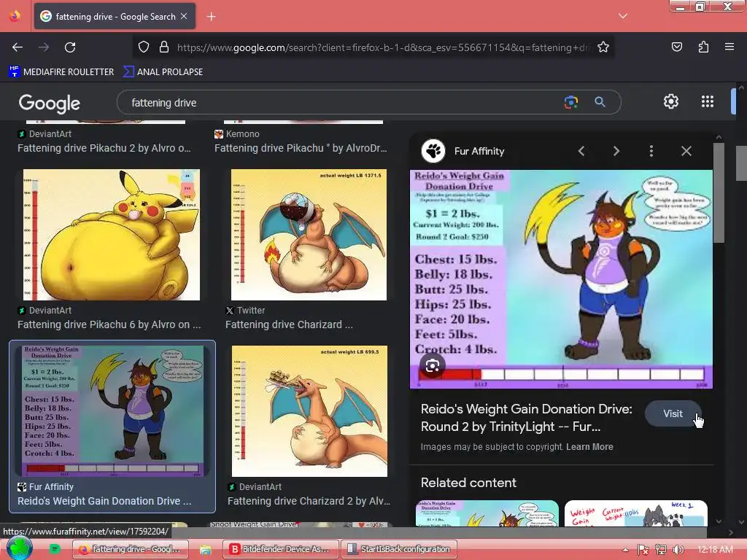Open the Action Center flag tray icon
Screen dimensions: 747x560
[643, 550]
